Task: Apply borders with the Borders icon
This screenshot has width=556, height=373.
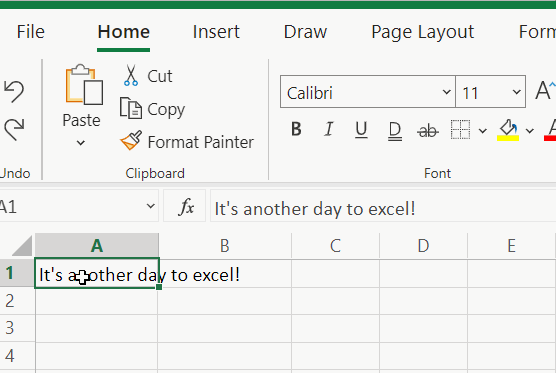Action: [x=460, y=129]
